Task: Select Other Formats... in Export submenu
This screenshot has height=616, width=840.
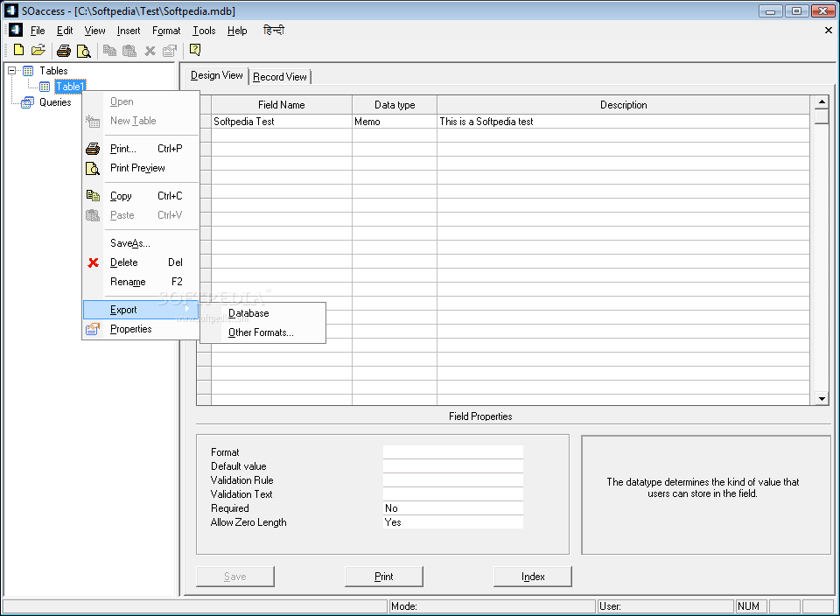Action: (263, 332)
